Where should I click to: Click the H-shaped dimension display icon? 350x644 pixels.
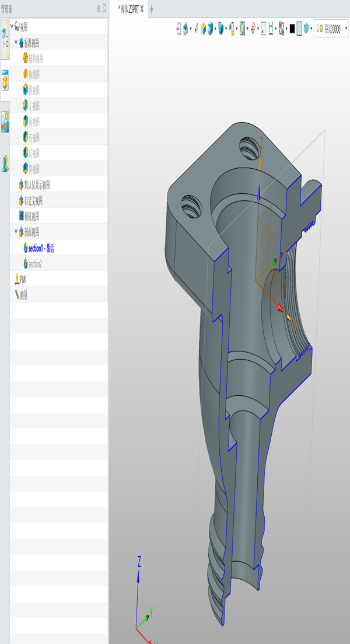[x=271, y=29]
